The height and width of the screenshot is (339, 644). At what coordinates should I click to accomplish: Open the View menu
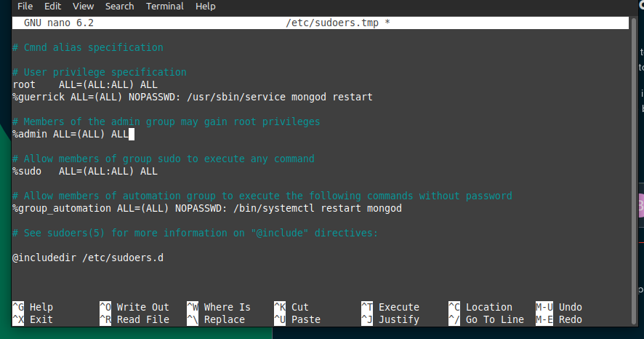pos(83,6)
